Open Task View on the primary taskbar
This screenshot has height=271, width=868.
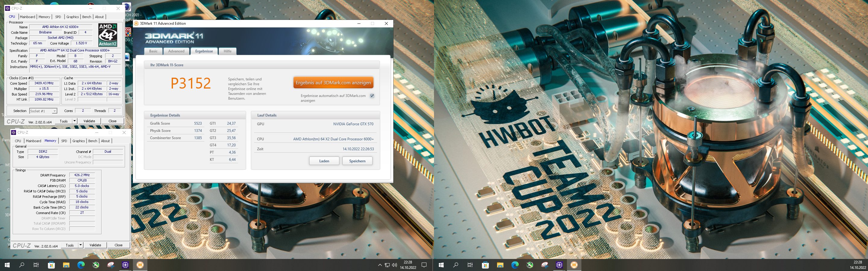pos(36,265)
